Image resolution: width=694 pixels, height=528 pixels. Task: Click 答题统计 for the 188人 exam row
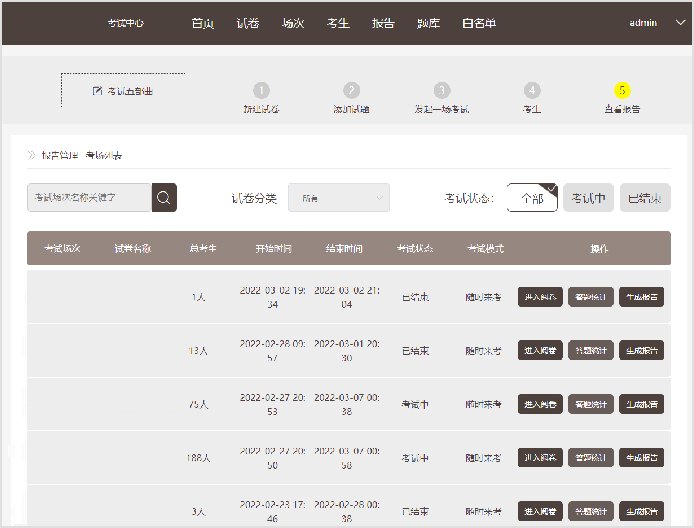(x=591, y=458)
